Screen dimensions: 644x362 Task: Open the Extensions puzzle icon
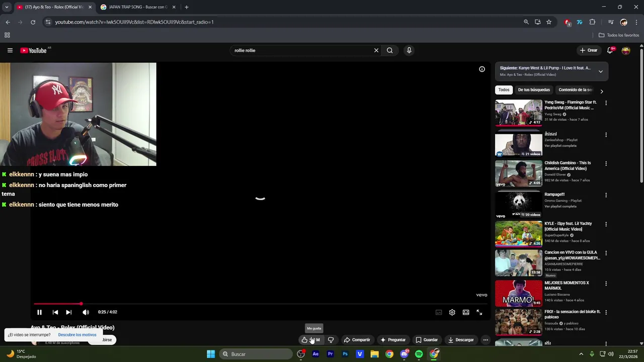(x=592, y=22)
